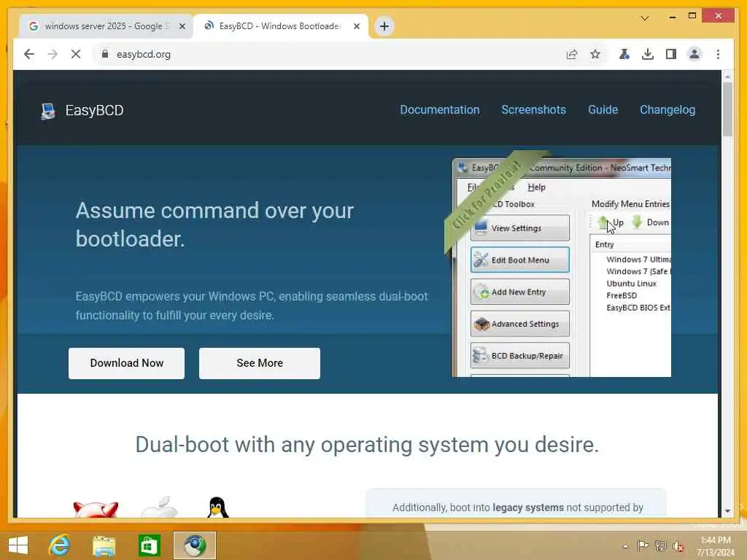The width and height of the screenshot is (747, 560).
Task: Click the muted volume tray icon
Action: 678,546
